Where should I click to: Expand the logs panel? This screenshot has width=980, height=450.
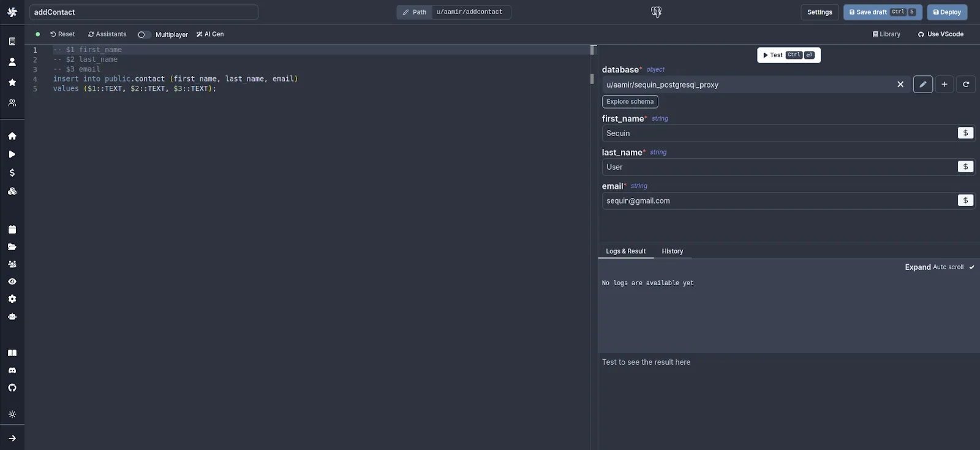918,267
